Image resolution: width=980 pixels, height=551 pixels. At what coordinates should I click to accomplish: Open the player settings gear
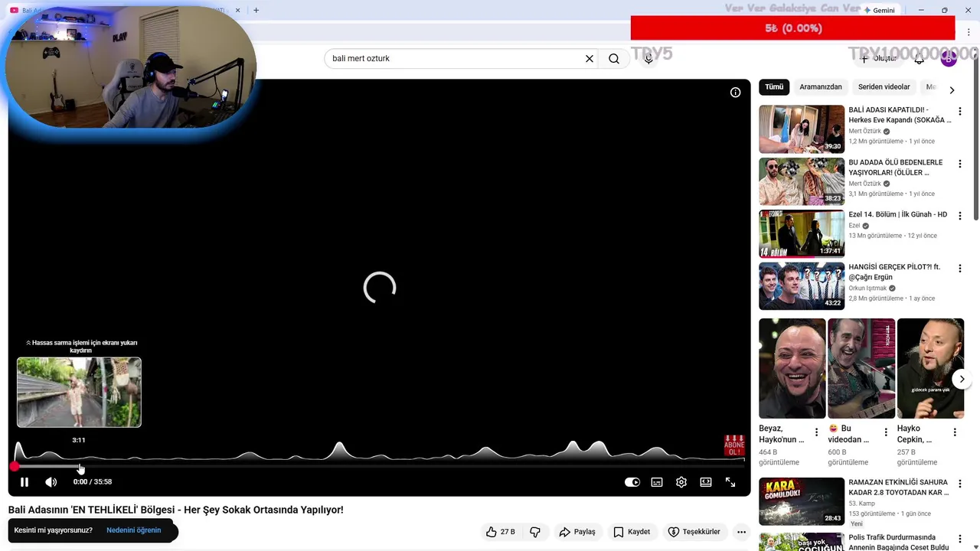coord(681,482)
